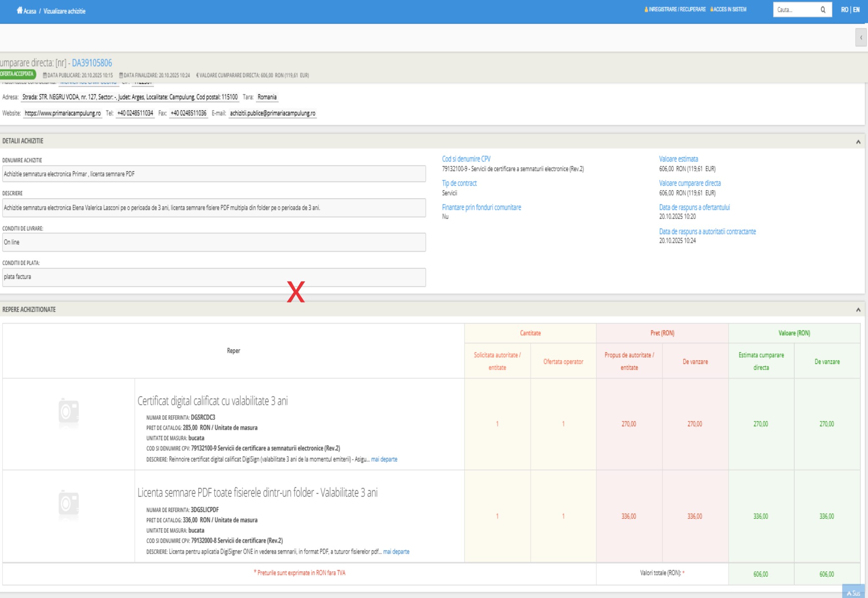Image resolution: width=868 pixels, height=598 pixels.
Task: Open the DA39105806 acquisition link
Action: click(x=92, y=63)
